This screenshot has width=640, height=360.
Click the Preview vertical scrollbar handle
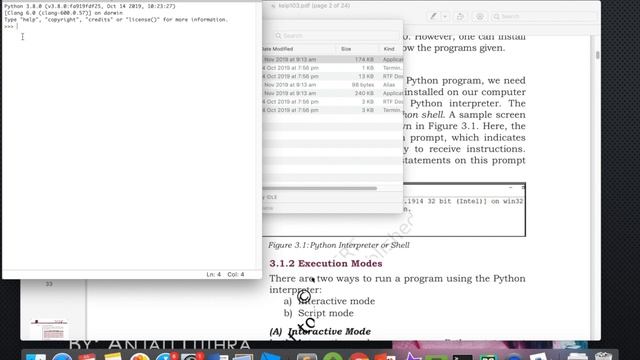598,55
